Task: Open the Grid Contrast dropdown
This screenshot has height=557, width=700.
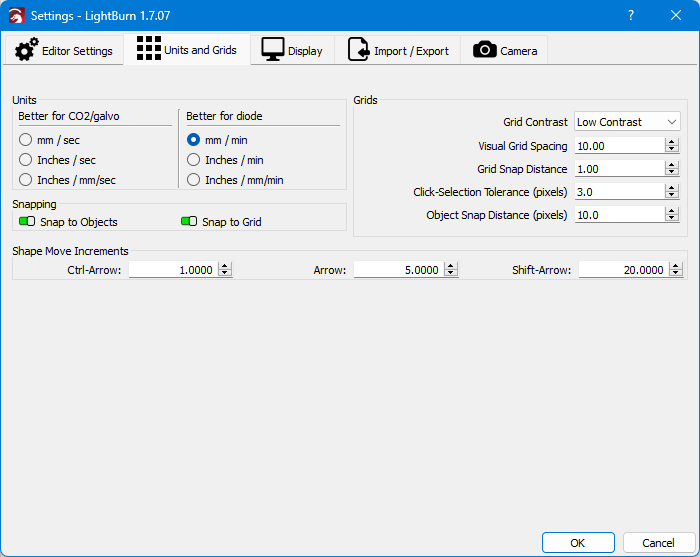Action: point(627,122)
